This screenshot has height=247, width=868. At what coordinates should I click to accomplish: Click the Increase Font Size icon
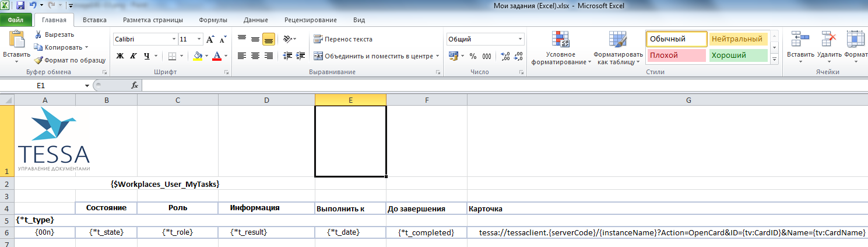click(210, 39)
